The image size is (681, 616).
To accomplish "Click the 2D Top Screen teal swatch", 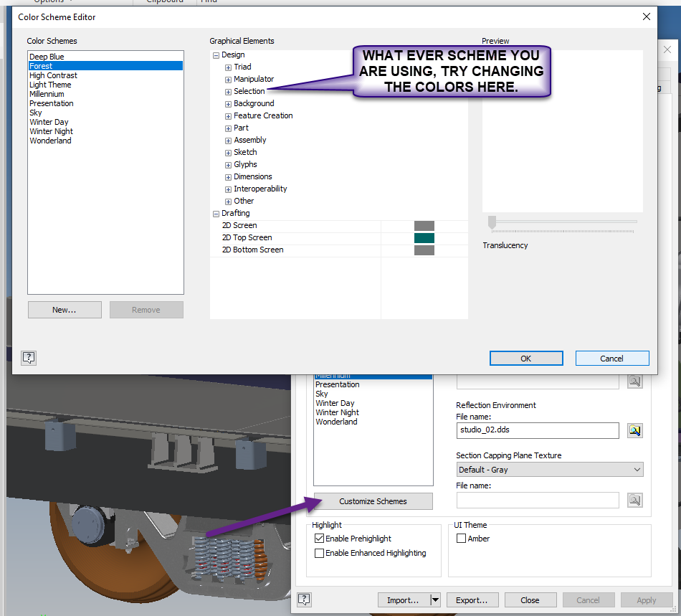I will (x=424, y=237).
